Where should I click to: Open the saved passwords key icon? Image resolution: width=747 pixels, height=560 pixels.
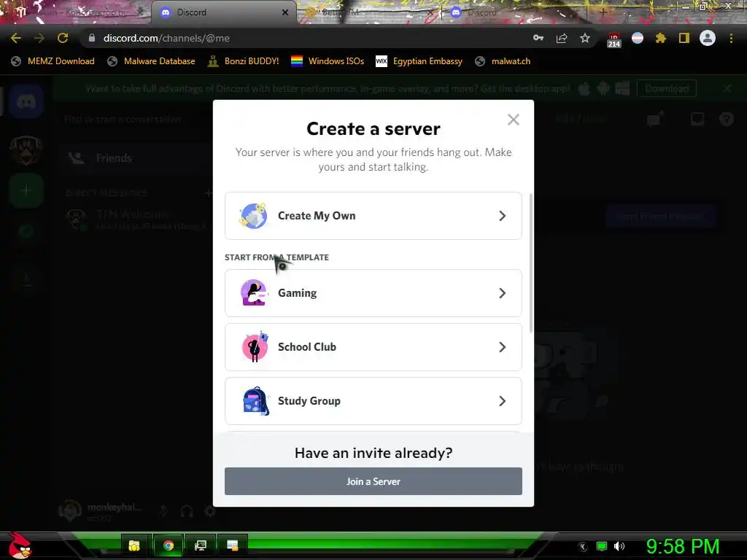[x=538, y=38]
